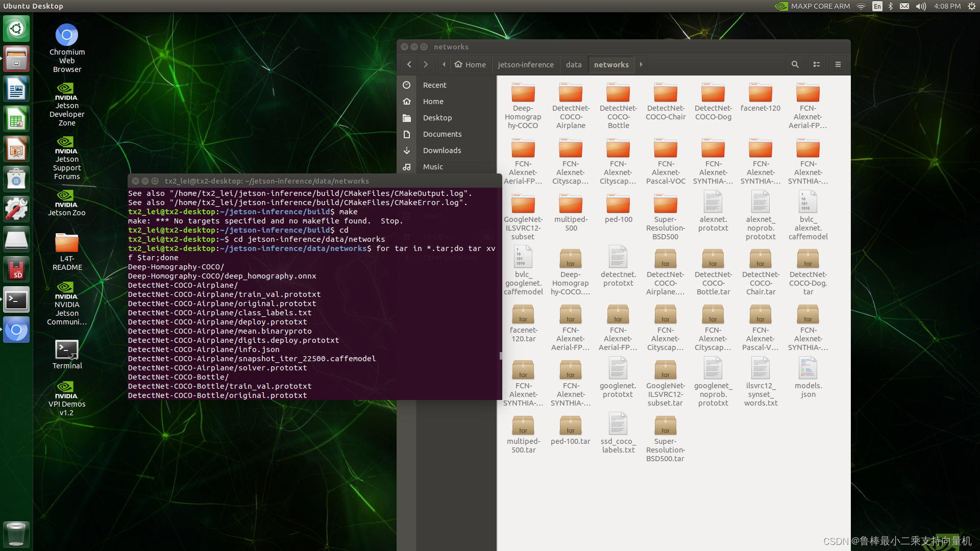980x551 pixels.
Task: Open Jetson Support Forums desktop shortcut
Action: (67, 158)
